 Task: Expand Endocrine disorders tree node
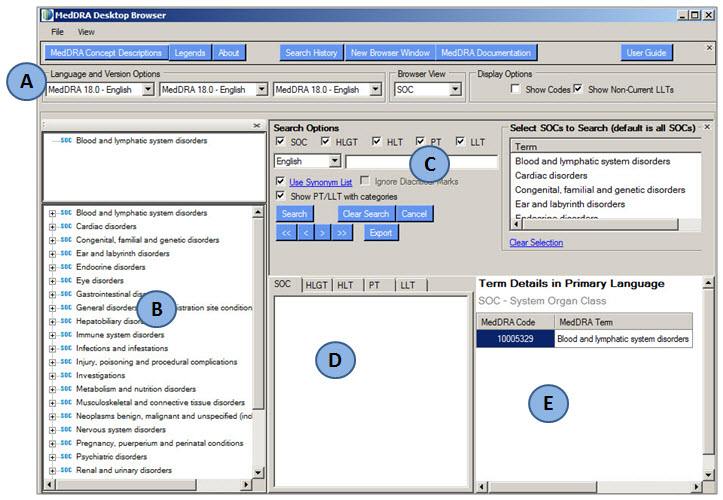tap(52, 268)
